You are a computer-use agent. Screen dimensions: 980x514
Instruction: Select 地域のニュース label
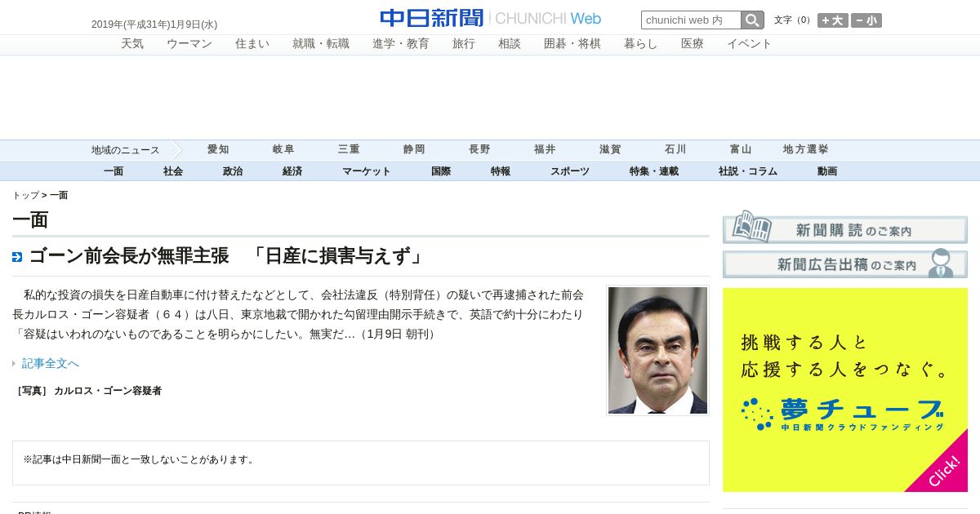[x=126, y=150]
